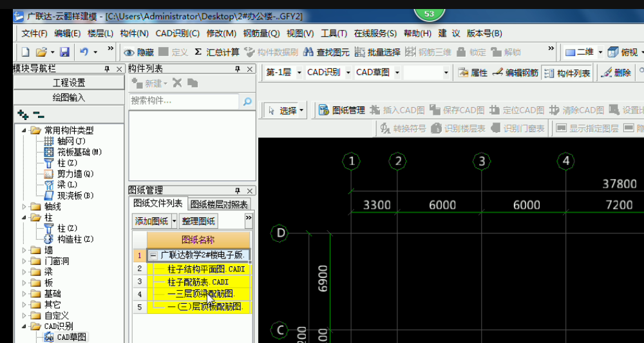Run 汇总计算 from the toolbar
This screenshot has height=343, width=644.
coord(217,52)
